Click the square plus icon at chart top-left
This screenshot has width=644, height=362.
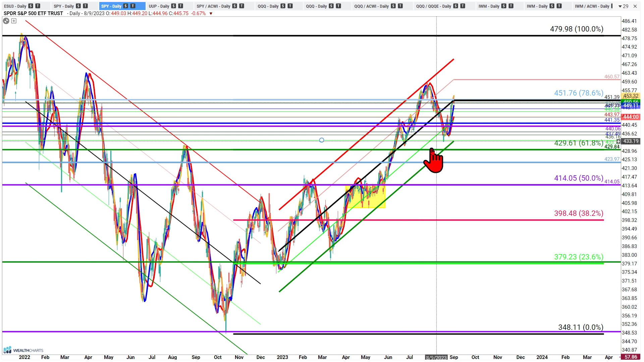(x=14, y=21)
